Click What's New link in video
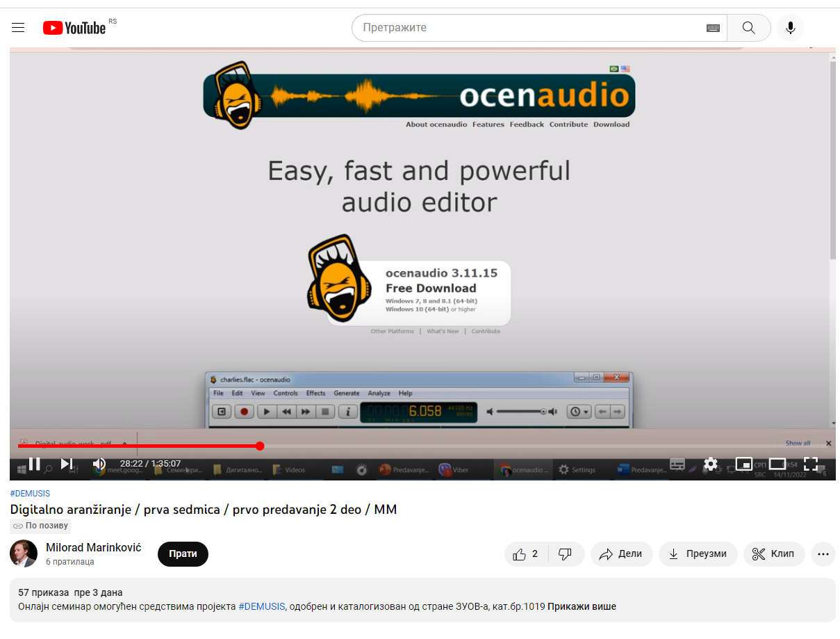The width and height of the screenshot is (840, 639). (x=443, y=332)
